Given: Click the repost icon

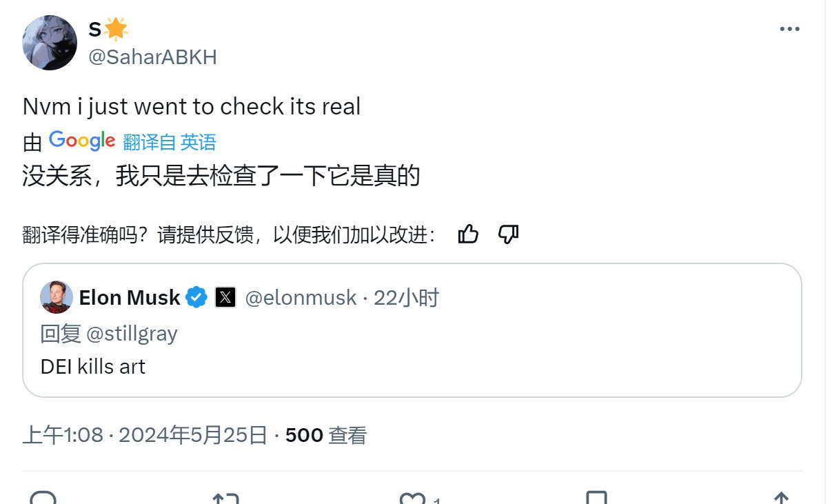Looking at the screenshot, I should (225, 498).
